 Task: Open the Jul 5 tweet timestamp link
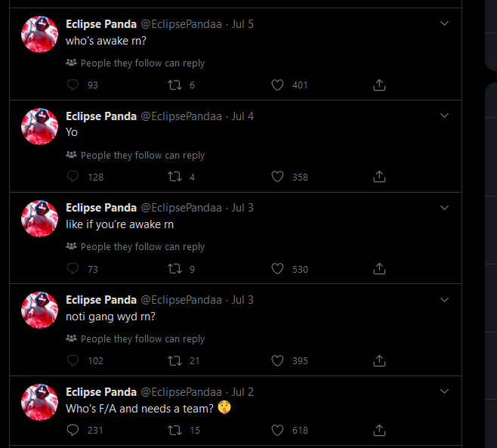pos(242,24)
